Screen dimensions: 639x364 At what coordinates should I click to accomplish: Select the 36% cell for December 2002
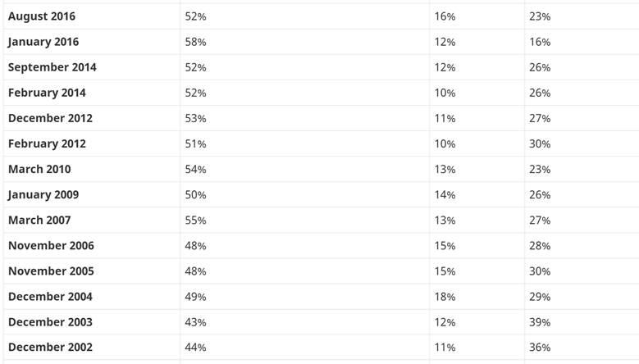[540, 347]
